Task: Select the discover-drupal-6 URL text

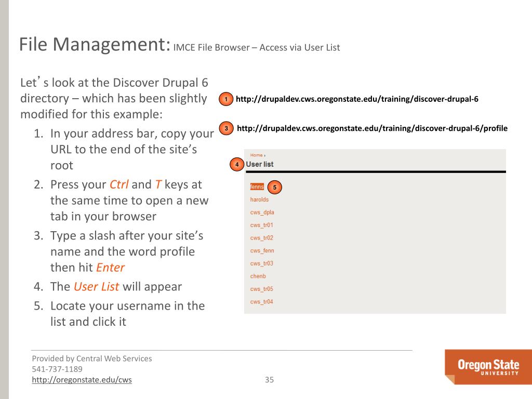Action: pos(357,99)
